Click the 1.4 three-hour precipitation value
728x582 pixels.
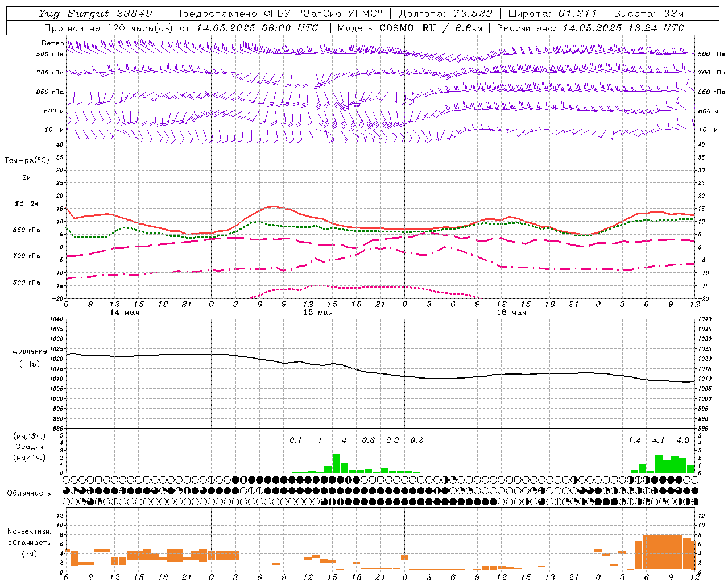(634, 440)
